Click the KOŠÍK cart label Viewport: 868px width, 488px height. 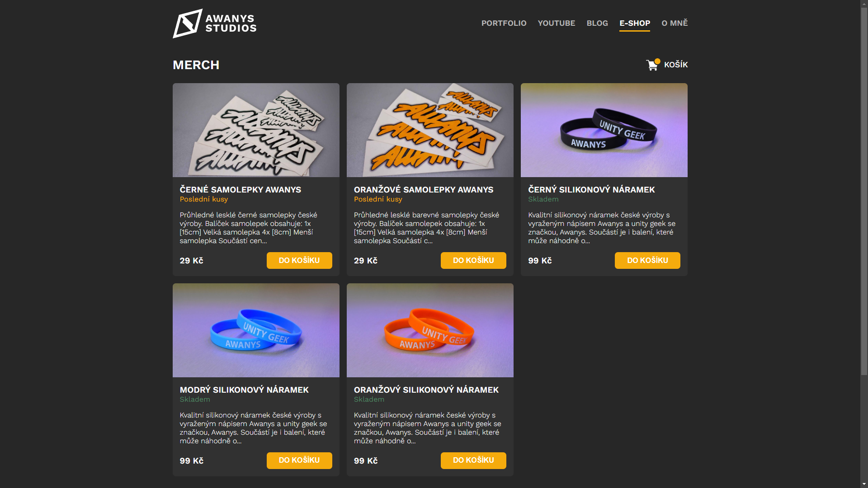[676, 65]
